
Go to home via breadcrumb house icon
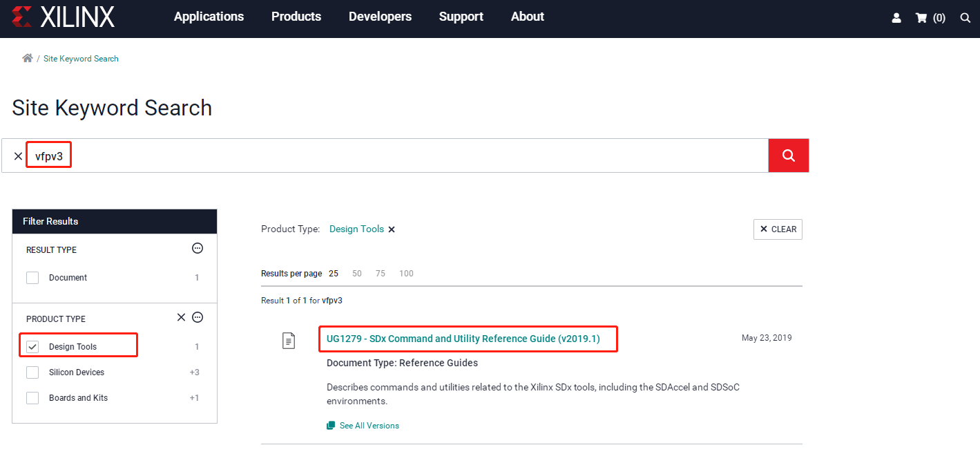[x=28, y=58]
